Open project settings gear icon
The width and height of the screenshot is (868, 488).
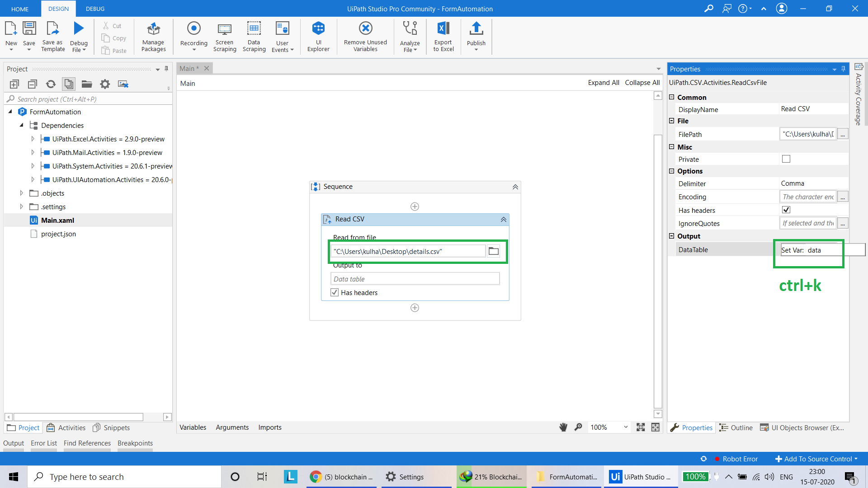click(x=105, y=84)
